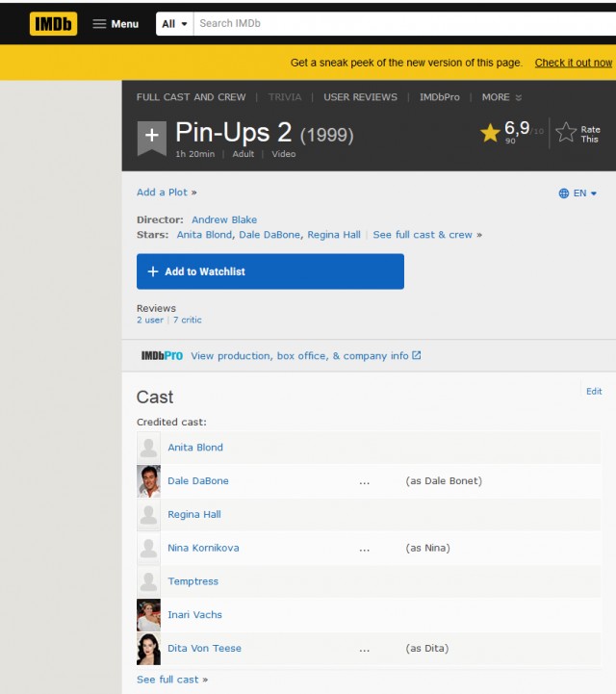Click the globe language icon
The height and width of the screenshot is (694, 616).
(x=563, y=193)
